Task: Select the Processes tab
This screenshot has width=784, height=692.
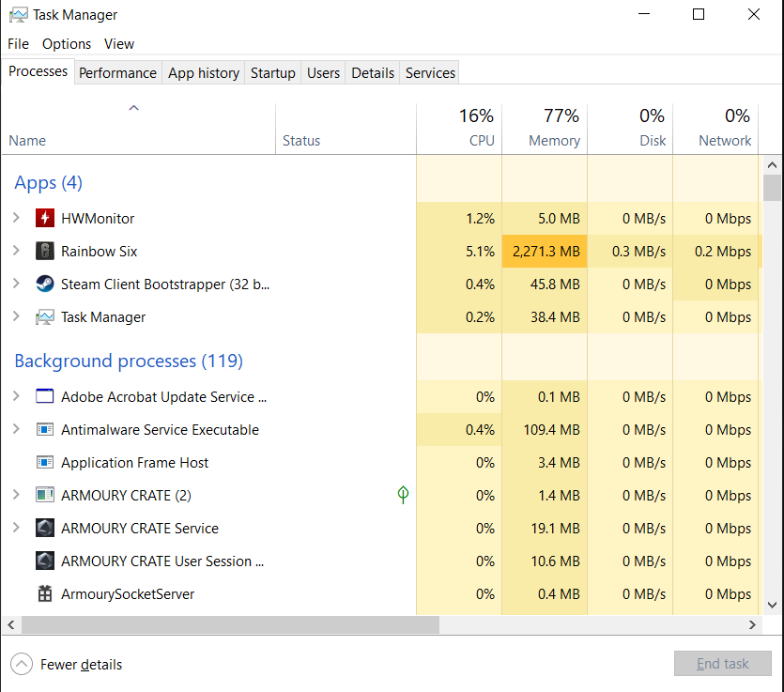Action: pyautogui.click(x=38, y=71)
